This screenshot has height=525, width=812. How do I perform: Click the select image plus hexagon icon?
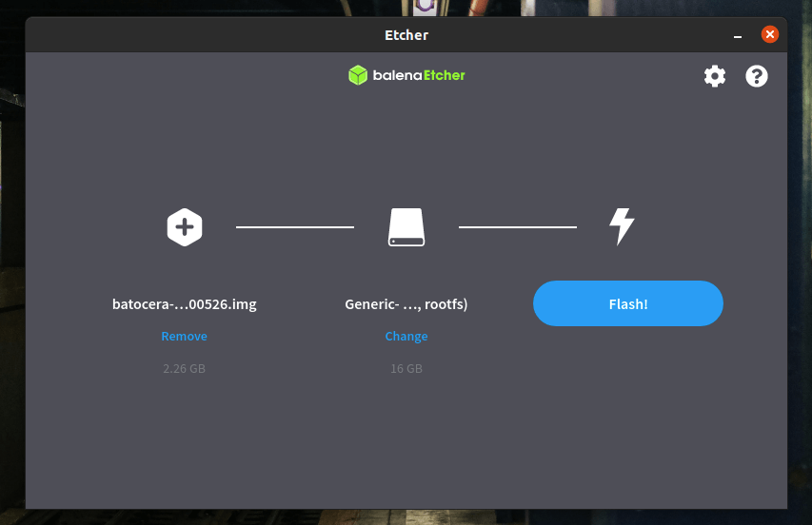coord(185,227)
